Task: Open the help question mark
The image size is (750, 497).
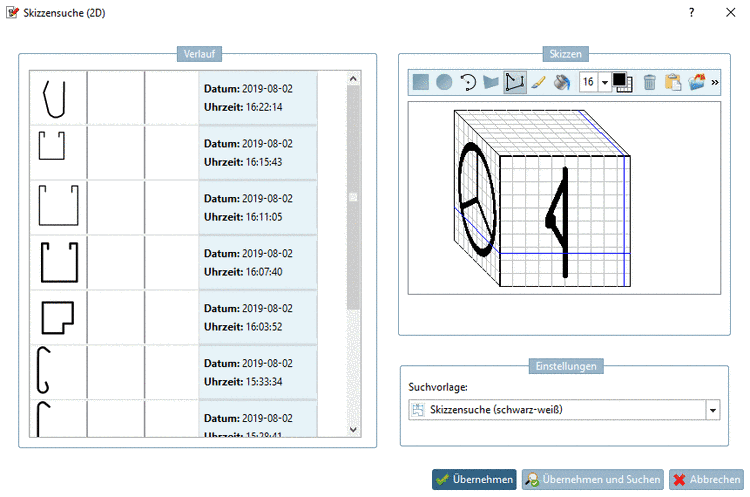Action: point(691,12)
